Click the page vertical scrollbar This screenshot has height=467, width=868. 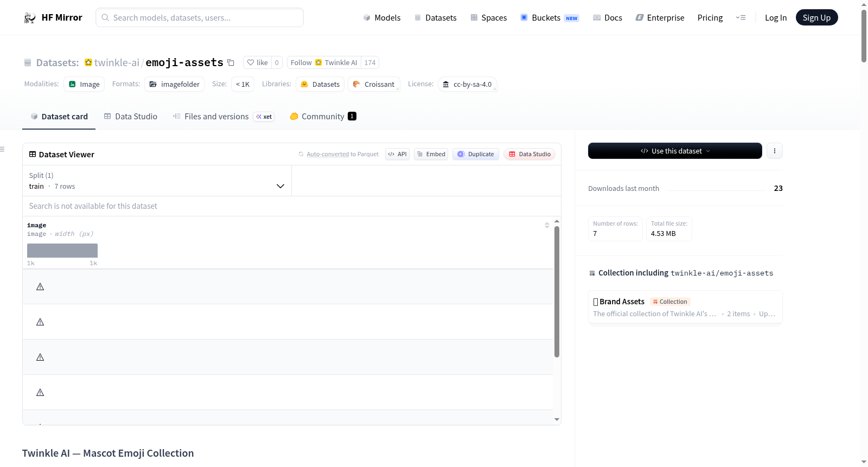tap(864, 35)
